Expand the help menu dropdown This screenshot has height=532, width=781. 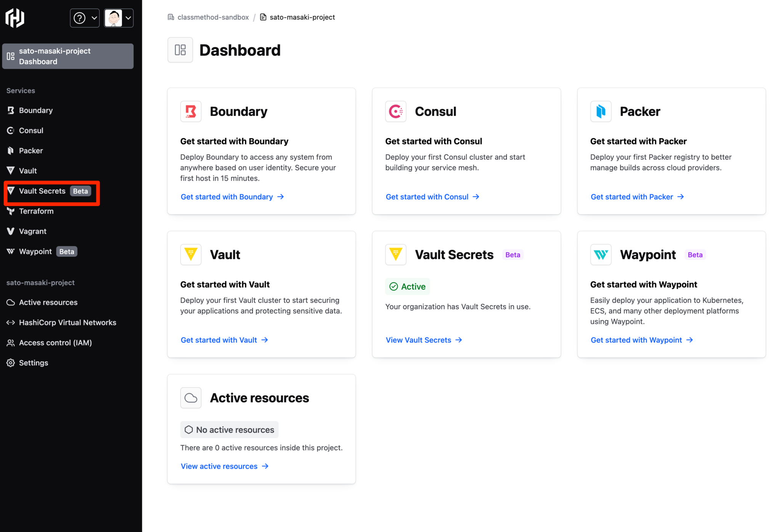pyautogui.click(x=85, y=18)
